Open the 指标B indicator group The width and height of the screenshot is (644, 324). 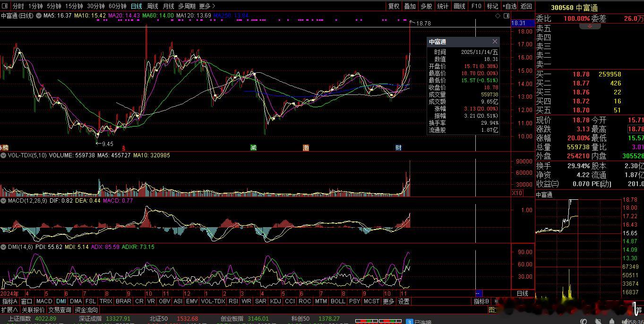click(482, 301)
